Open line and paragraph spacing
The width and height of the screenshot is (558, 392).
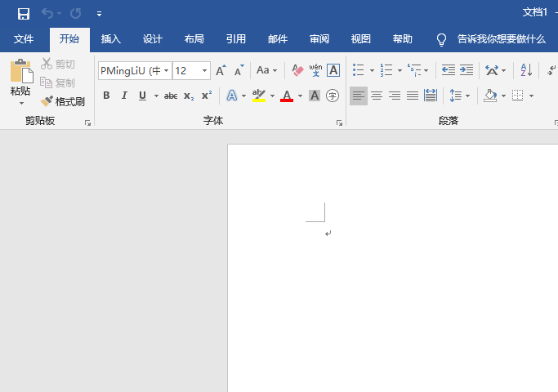[456, 96]
